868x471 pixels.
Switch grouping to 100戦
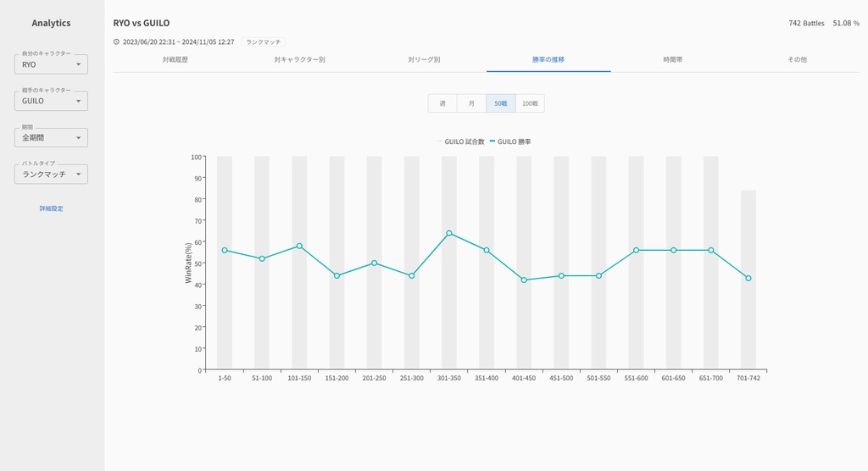530,103
